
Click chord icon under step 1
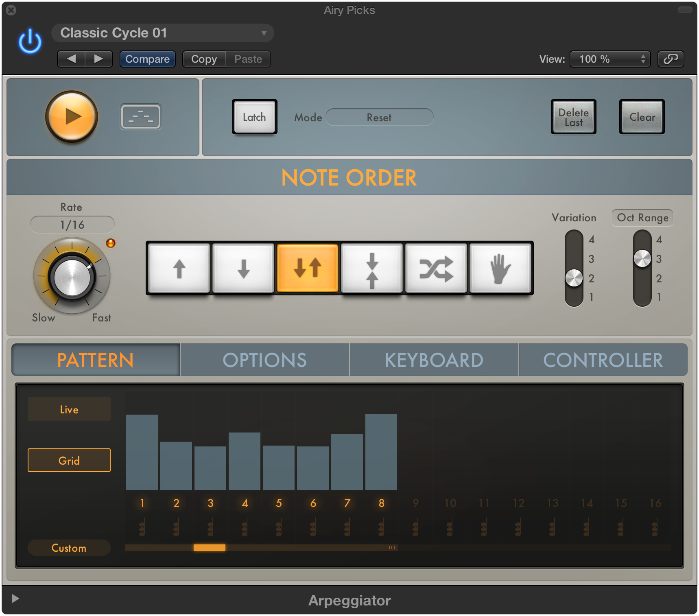[x=142, y=527]
